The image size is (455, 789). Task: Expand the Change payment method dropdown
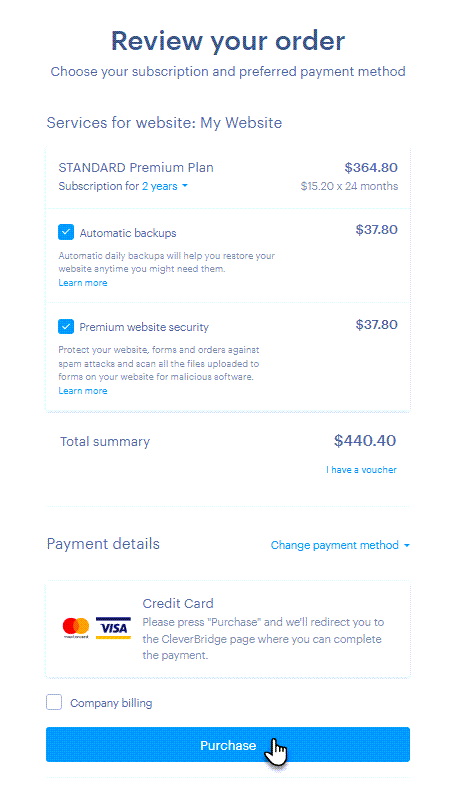(x=340, y=545)
